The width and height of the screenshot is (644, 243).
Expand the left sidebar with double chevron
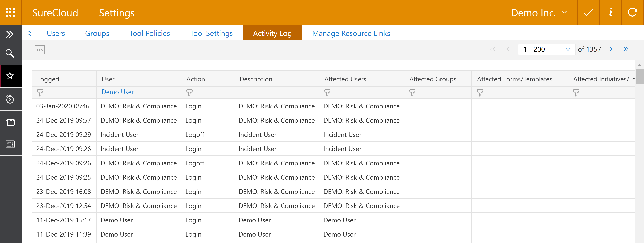[10, 34]
